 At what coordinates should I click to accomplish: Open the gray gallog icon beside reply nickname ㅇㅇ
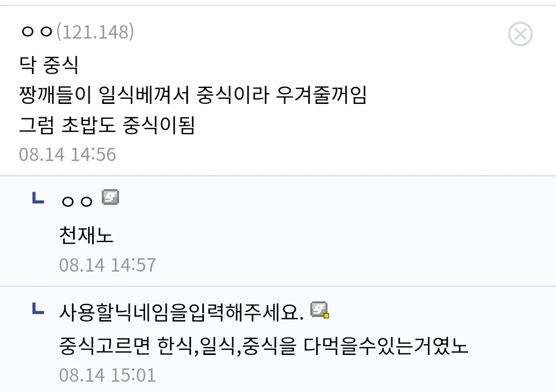point(110,198)
